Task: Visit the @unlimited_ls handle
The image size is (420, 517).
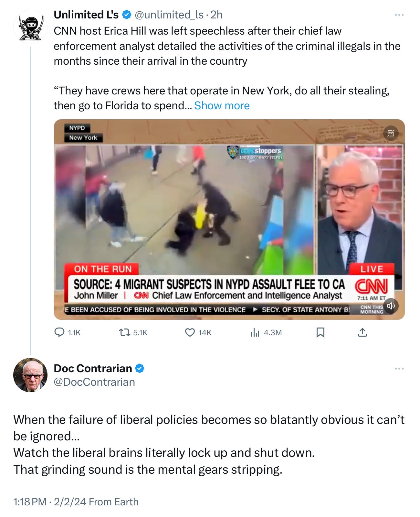Action: (x=169, y=15)
